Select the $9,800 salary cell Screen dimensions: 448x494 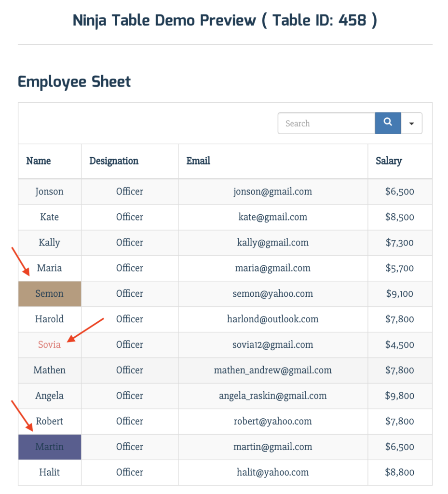[400, 396]
